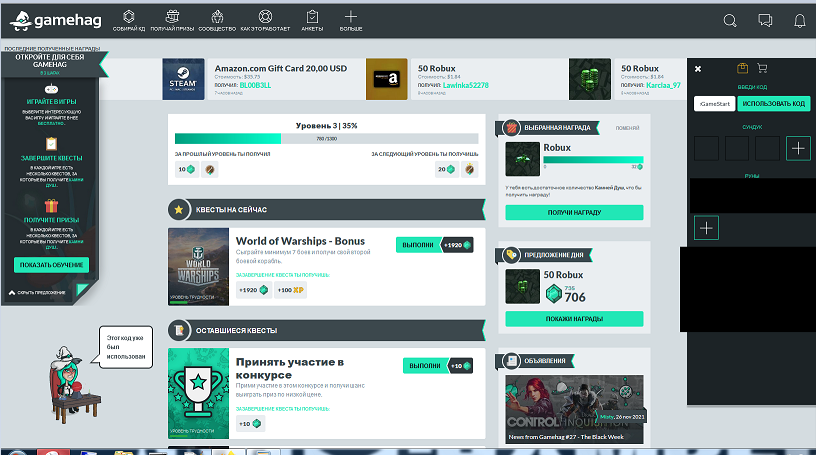This screenshot has width=816, height=455.
Task: Select the shopping cart icon in side panel
Action: click(x=762, y=68)
